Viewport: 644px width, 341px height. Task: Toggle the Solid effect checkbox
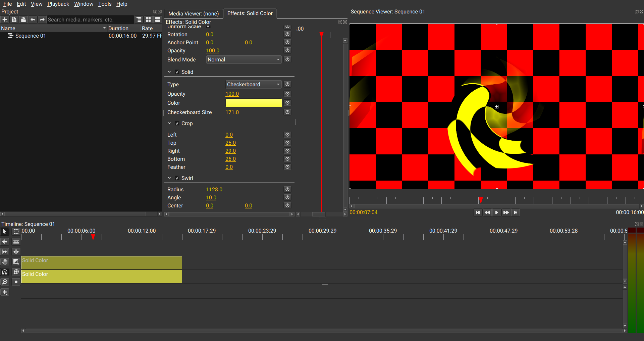(177, 72)
